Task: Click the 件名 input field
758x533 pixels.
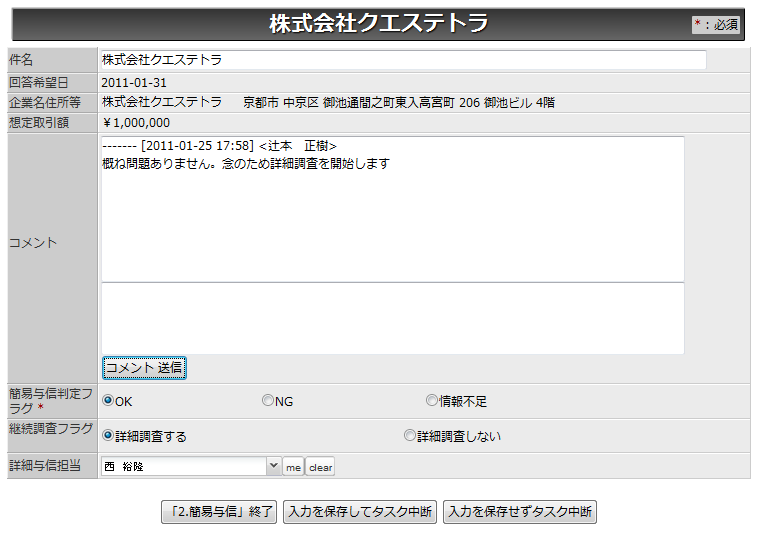Action: point(404,60)
